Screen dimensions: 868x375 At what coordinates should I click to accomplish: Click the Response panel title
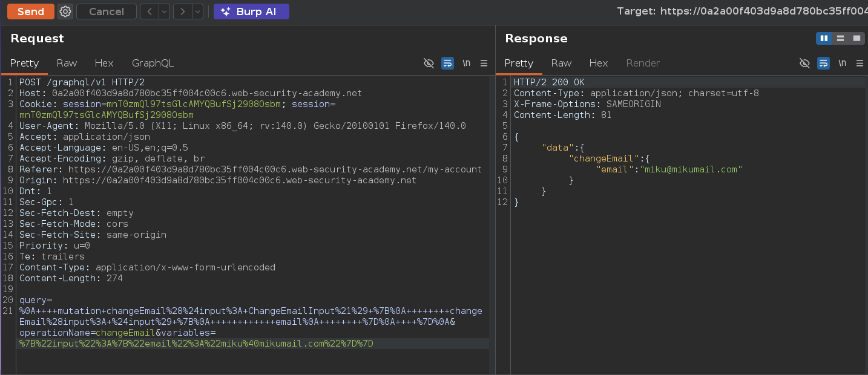(536, 38)
